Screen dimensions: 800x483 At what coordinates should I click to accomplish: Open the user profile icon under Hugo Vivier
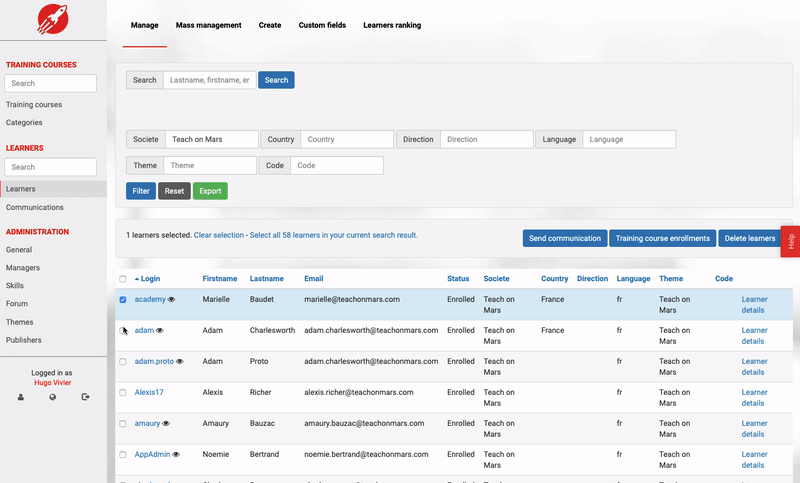pos(21,397)
